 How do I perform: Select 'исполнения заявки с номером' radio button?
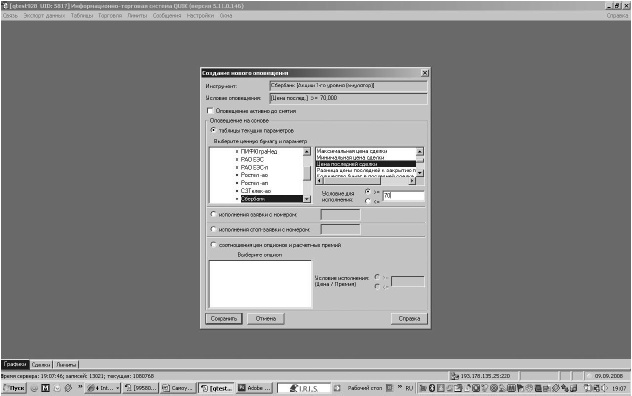tap(213, 214)
